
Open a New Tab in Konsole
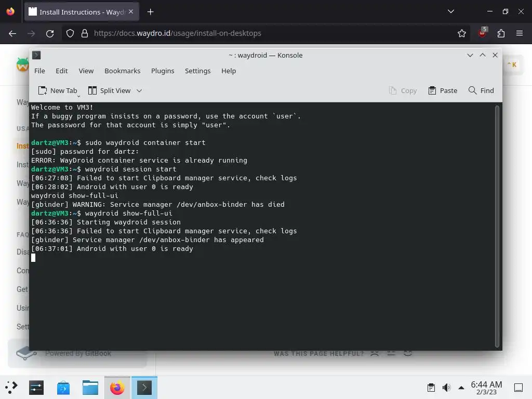58,90
